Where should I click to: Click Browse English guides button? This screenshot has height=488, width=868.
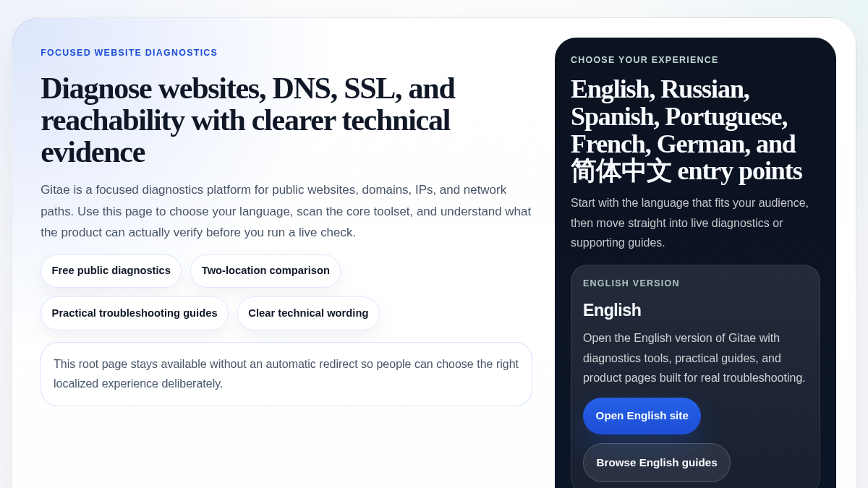[x=656, y=463]
